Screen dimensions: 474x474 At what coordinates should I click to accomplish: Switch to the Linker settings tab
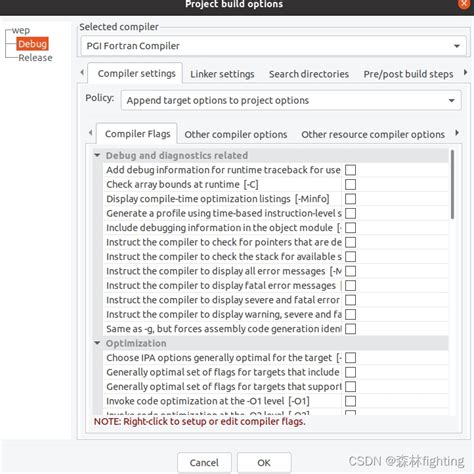pyautogui.click(x=222, y=74)
